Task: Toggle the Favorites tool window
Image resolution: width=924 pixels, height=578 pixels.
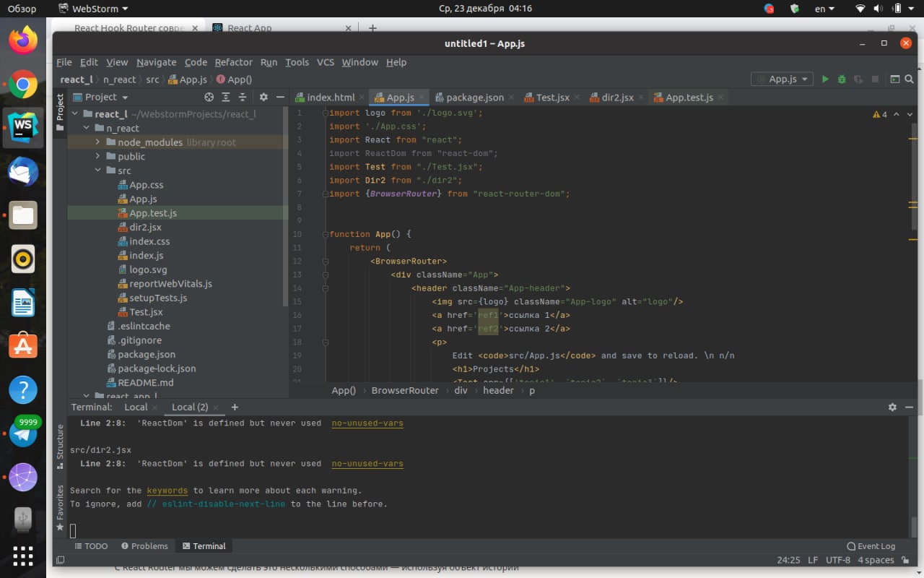Action: point(61,507)
